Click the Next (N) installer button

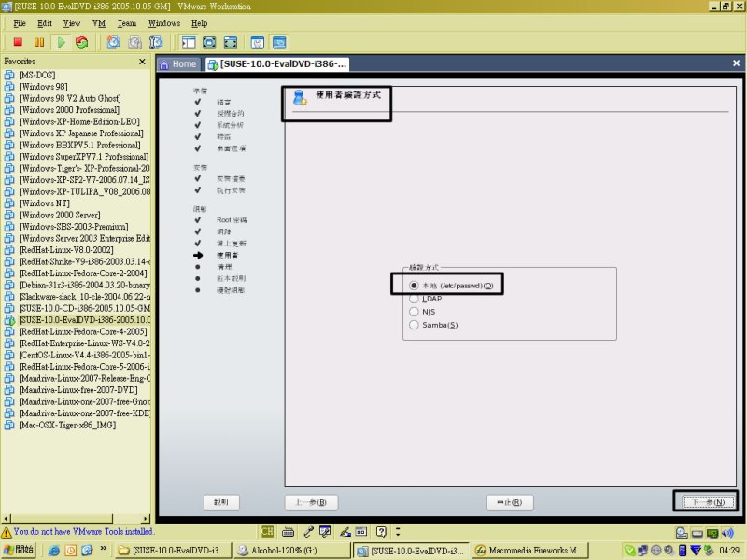coord(709,502)
